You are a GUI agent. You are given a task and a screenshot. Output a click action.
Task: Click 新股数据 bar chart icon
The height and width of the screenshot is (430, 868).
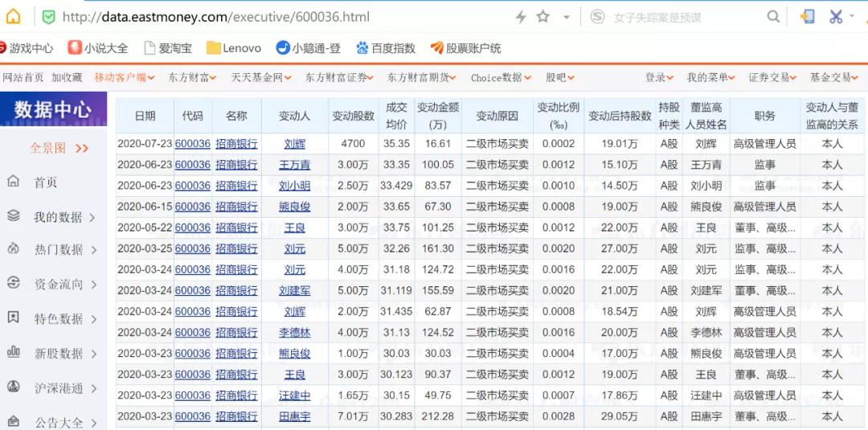14,352
